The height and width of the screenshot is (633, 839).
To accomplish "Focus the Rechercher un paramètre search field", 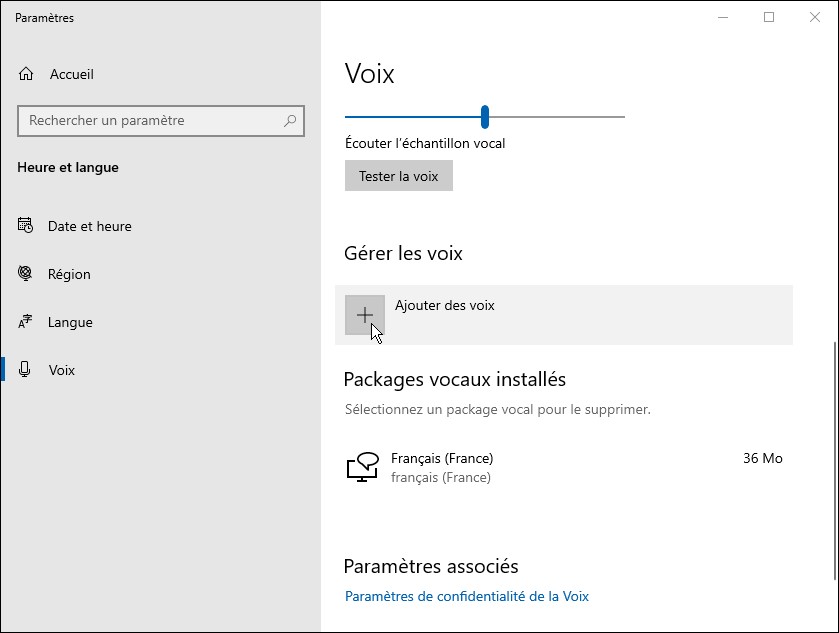I will coord(150,121).
